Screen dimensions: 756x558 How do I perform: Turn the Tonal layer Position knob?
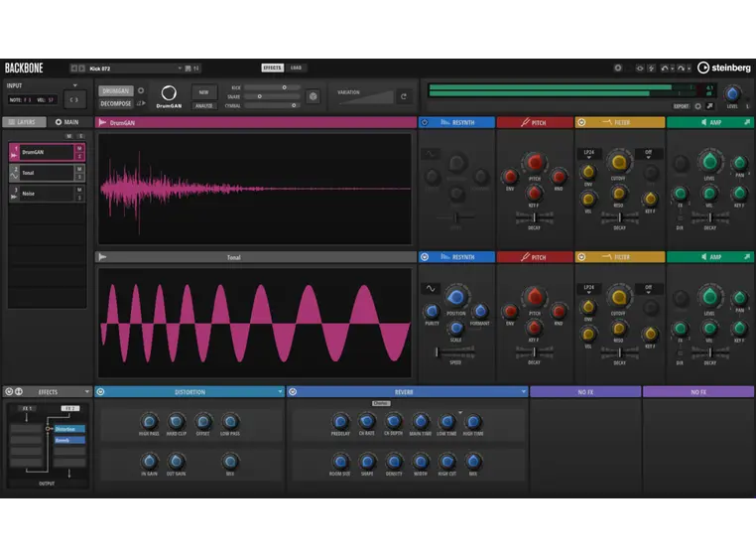[x=455, y=297]
